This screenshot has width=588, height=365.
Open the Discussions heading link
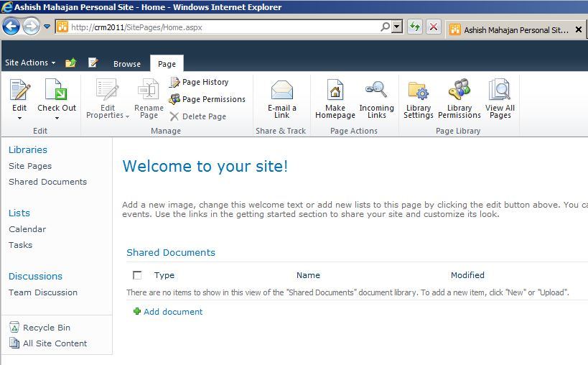coord(35,276)
